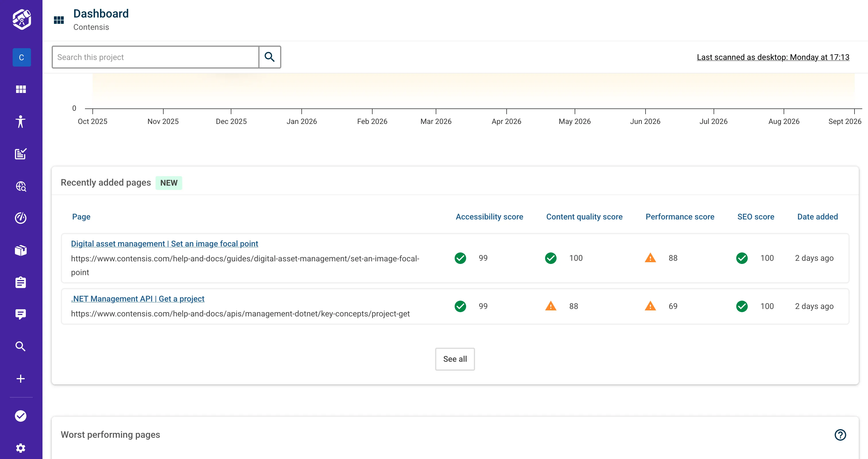This screenshot has height=459, width=868.
Task: Click the help icon for Worst performing pages
Action: [x=840, y=435]
